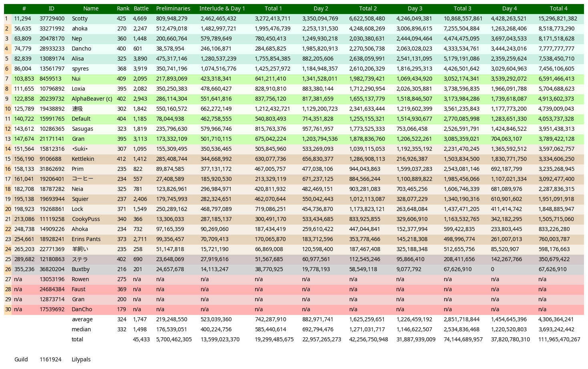Image resolution: width=588 pixels, height=369 pixels.
Task: Click the name cell 'CookyPuss'
Action: click(x=86, y=219)
